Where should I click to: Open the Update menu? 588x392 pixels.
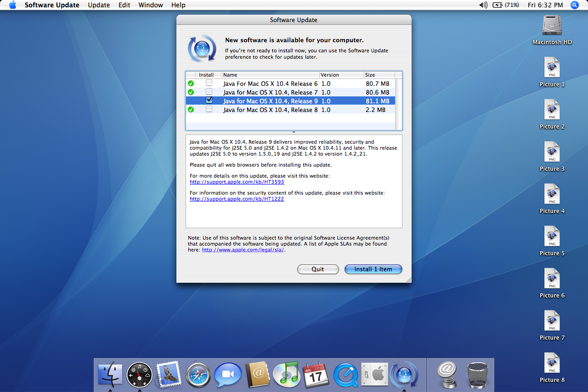click(x=99, y=5)
